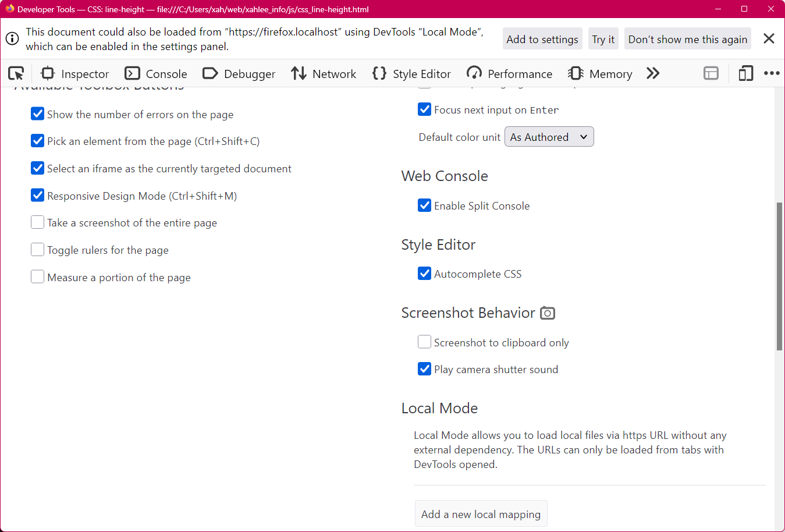Click the Style Editor braces icon
This screenshot has width=785, height=532.
tap(379, 73)
